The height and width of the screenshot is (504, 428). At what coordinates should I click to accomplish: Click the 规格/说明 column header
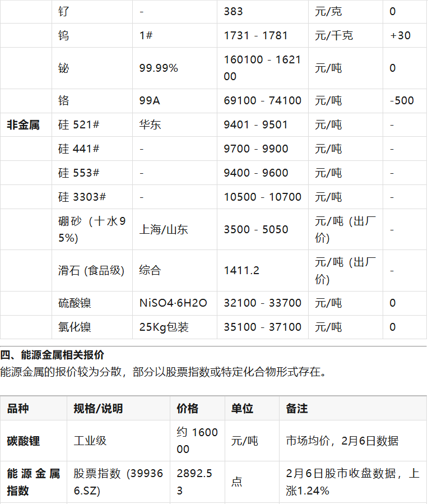(x=98, y=409)
